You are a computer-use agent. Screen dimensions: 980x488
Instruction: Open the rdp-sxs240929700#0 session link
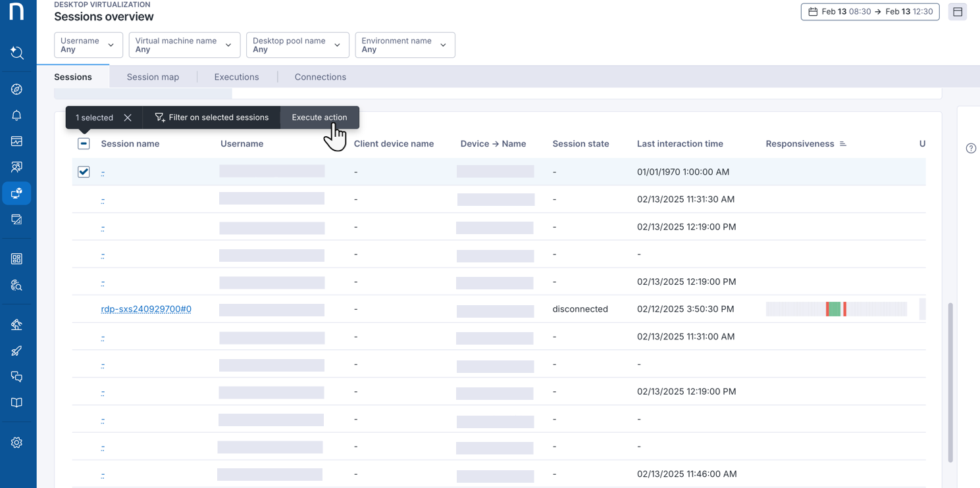coord(146,309)
